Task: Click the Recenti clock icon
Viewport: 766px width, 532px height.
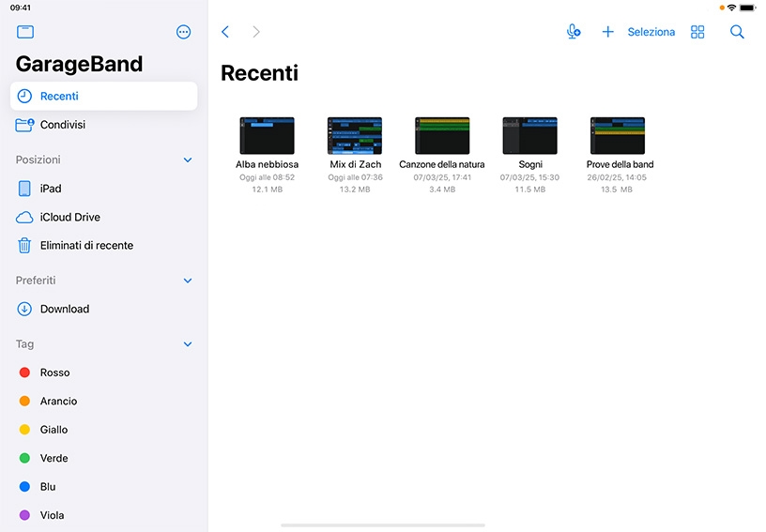Action: click(x=24, y=96)
